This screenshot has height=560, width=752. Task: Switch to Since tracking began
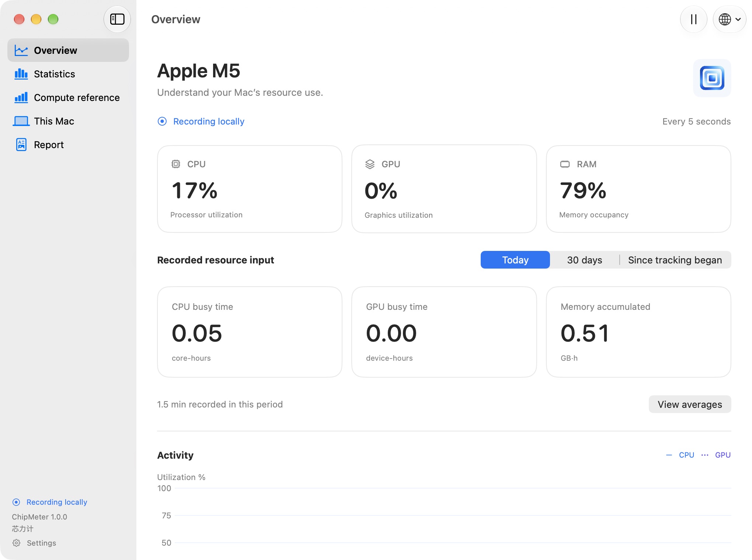pyautogui.click(x=675, y=260)
